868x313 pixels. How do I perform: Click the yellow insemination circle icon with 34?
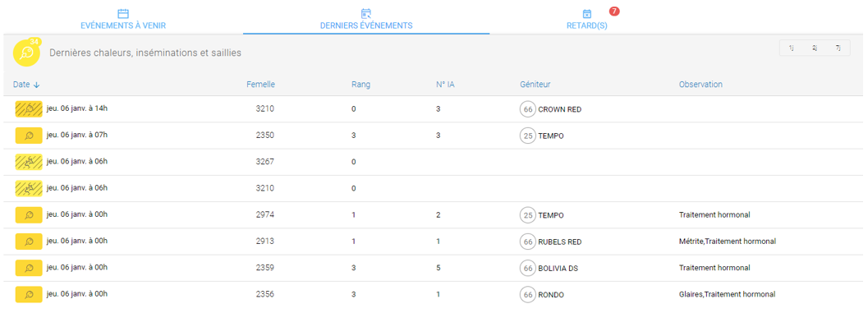(26, 53)
